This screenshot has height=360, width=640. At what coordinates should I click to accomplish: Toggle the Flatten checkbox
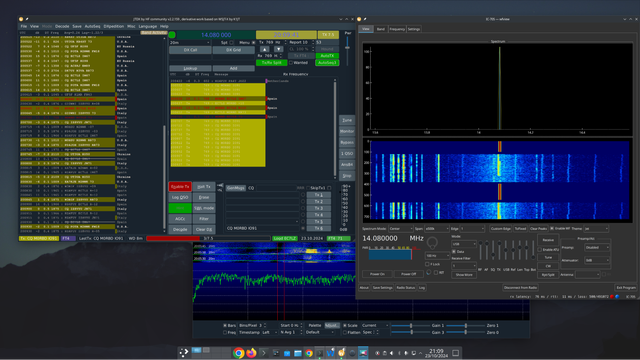pos(345,333)
